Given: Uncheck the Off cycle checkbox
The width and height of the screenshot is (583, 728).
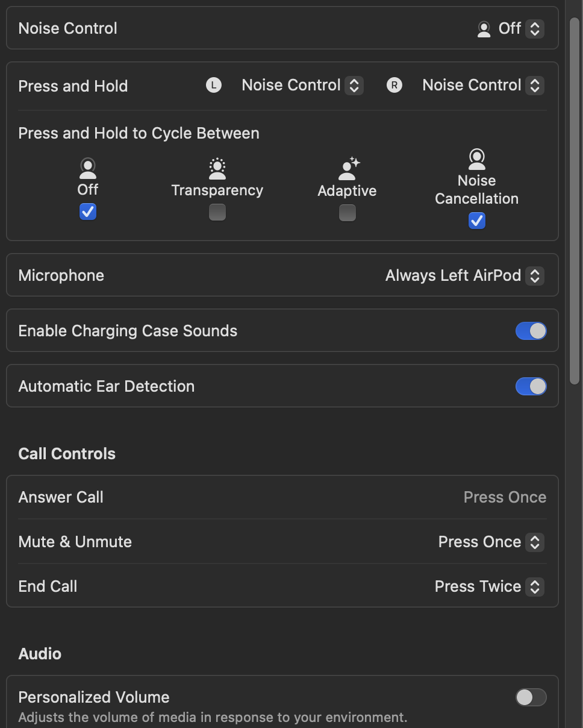Looking at the screenshot, I should click(88, 212).
